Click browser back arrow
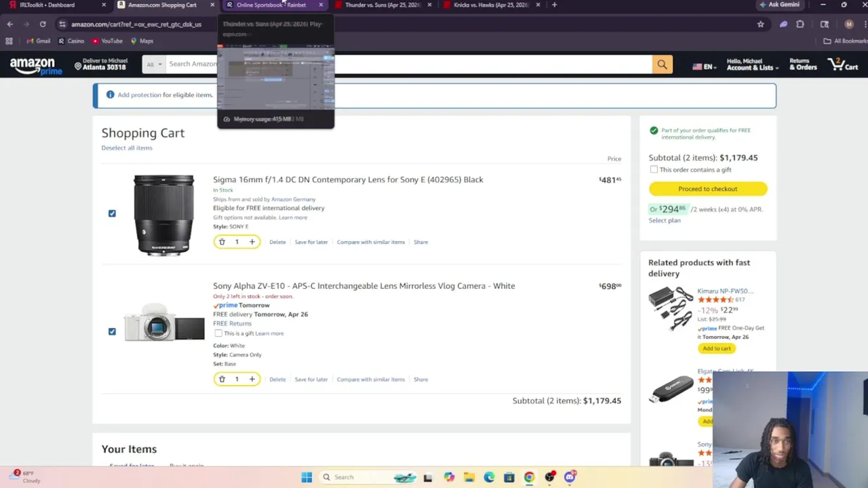This screenshot has width=868, height=488. 10,24
